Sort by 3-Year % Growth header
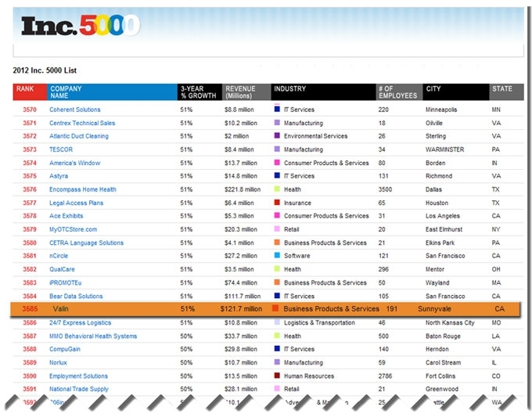 coord(199,92)
